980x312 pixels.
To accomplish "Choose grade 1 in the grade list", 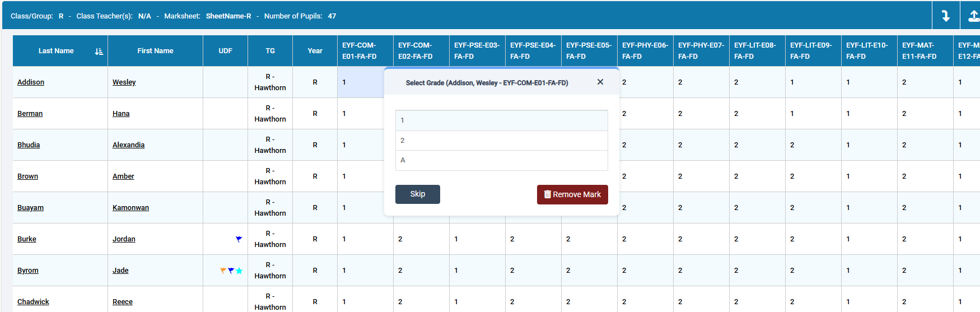I will pos(501,120).
